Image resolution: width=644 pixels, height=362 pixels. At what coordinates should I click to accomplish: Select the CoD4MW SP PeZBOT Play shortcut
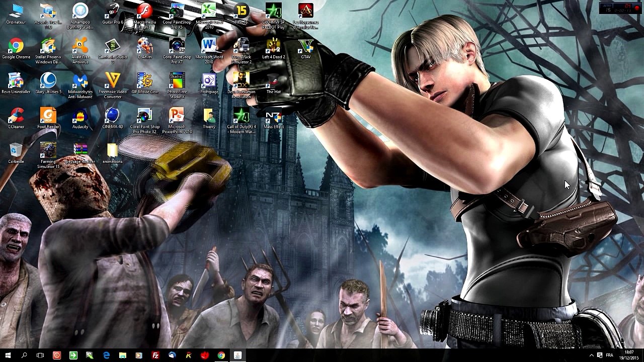click(274, 16)
